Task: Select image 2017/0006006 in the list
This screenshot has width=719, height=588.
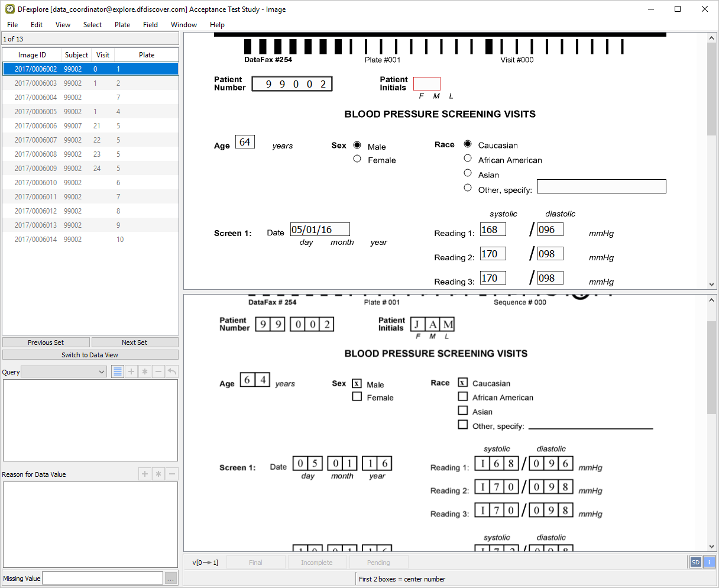Action: 36,126
